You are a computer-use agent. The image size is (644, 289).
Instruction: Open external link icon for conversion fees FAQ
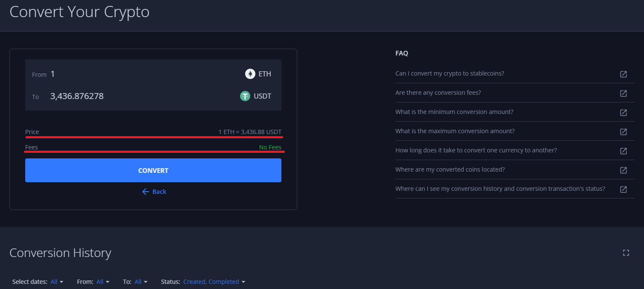(x=624, y=93)
